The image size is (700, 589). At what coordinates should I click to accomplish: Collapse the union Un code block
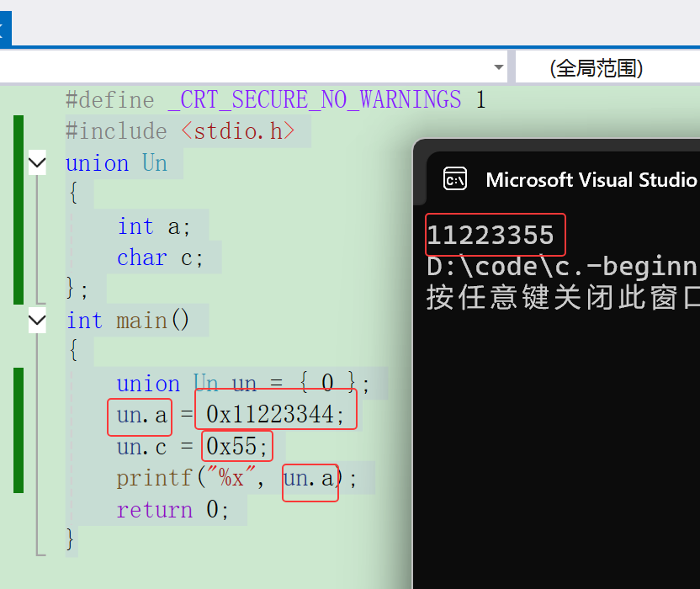click(37, 163)
